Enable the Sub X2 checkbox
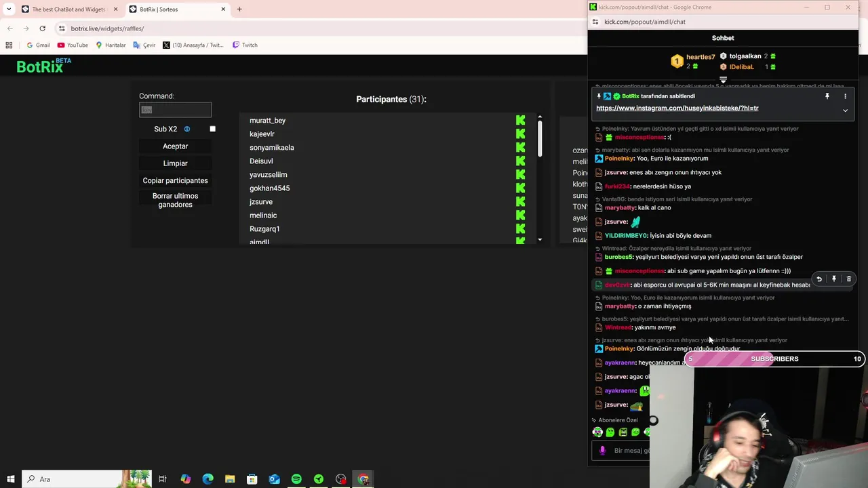This screenshot has height=488, width=868. pos(212,129)
